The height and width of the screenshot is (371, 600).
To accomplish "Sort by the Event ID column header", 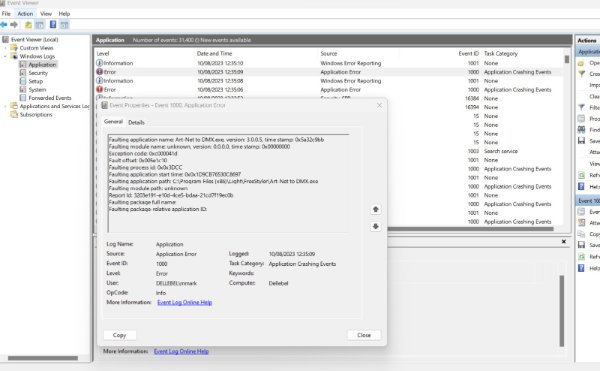I will tap(469, 54).
